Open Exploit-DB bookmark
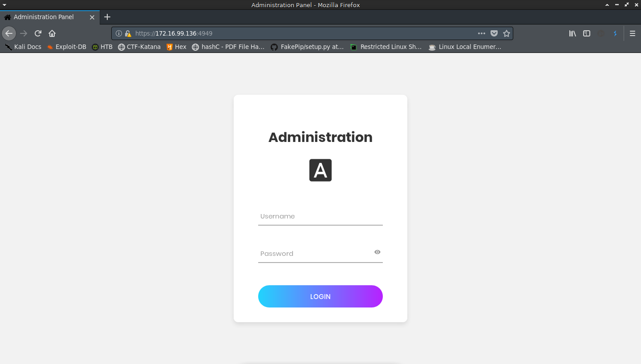The width and height of the screenshot is (641, 364). 66,47
